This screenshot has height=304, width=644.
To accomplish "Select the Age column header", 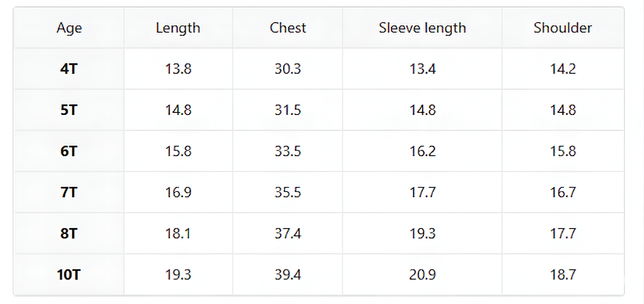I will click(x=69, y=28).
